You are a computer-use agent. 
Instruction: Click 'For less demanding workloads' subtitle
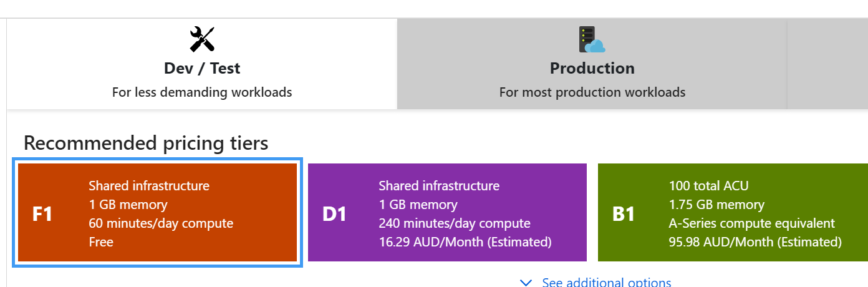[202, 92]
